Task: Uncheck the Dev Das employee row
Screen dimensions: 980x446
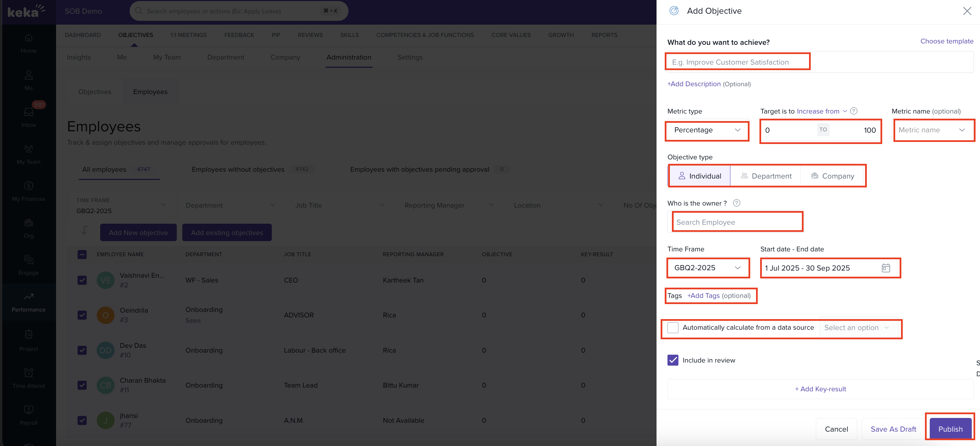Action: point(82,350)
